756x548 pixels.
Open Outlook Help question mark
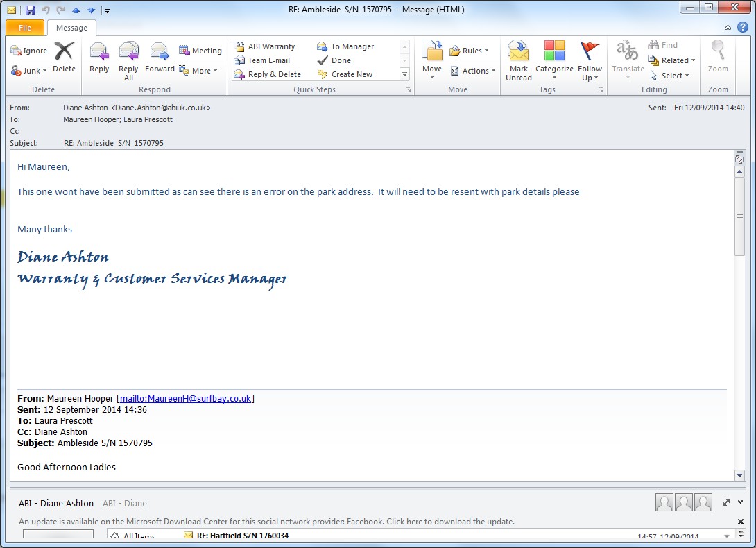(743, 27)
